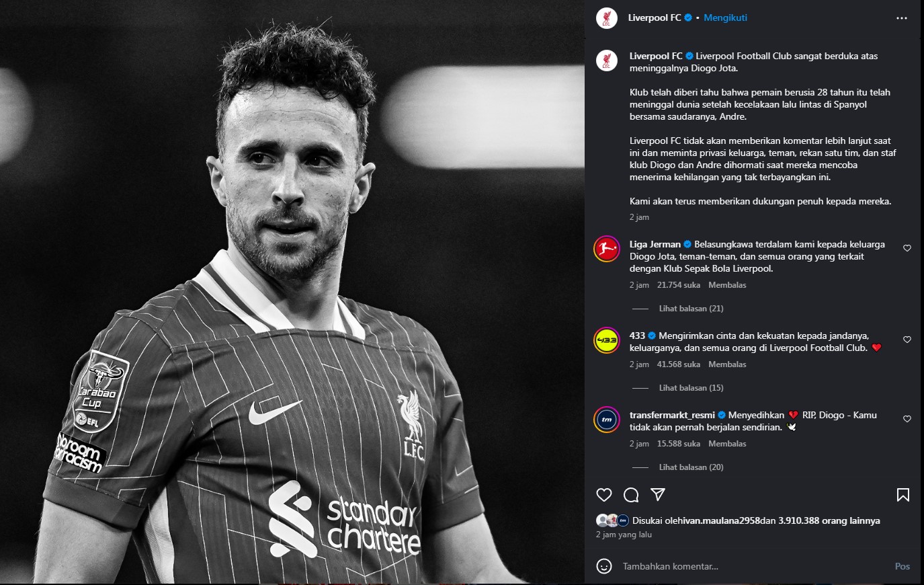
Task: Like the 433 comment
Action: pos(907,340)
